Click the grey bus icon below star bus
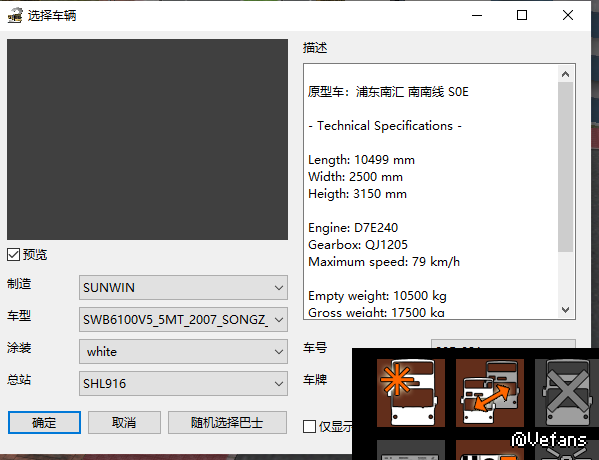This screenshot has height=460, width=599. point(411,450)
